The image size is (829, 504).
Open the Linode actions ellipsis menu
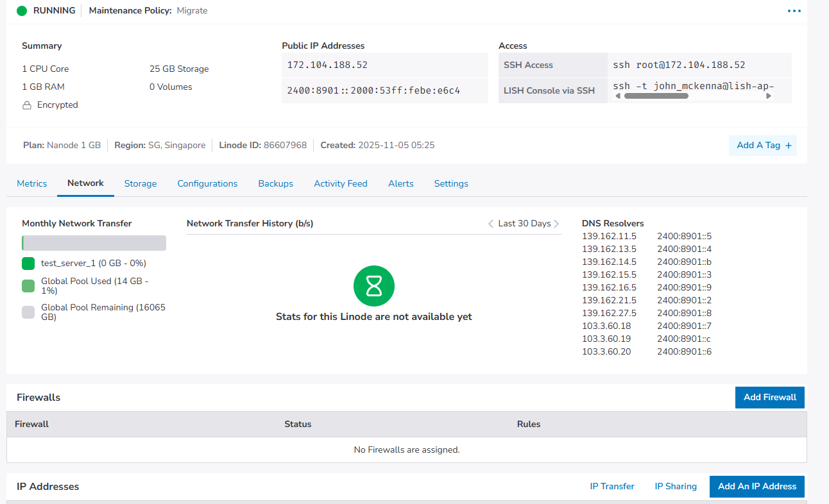[x=794, y=10]
